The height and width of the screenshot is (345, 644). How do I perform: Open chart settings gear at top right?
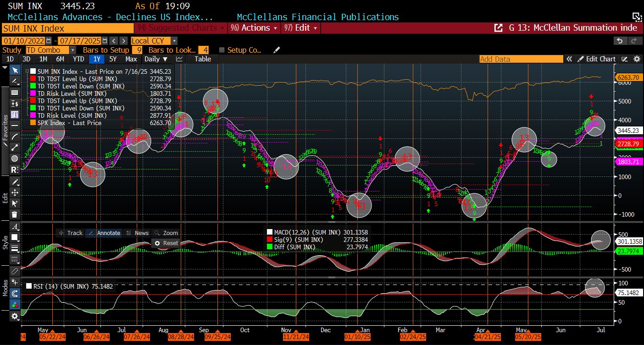637,59
